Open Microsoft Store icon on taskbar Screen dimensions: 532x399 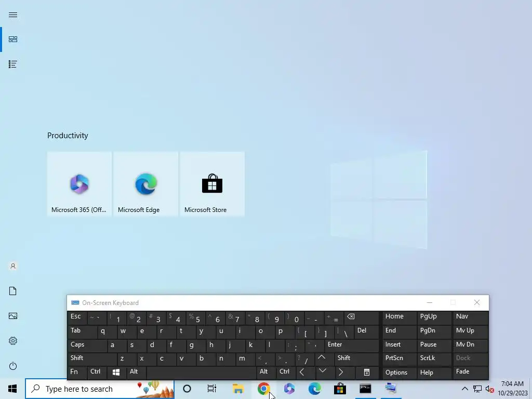340,389
